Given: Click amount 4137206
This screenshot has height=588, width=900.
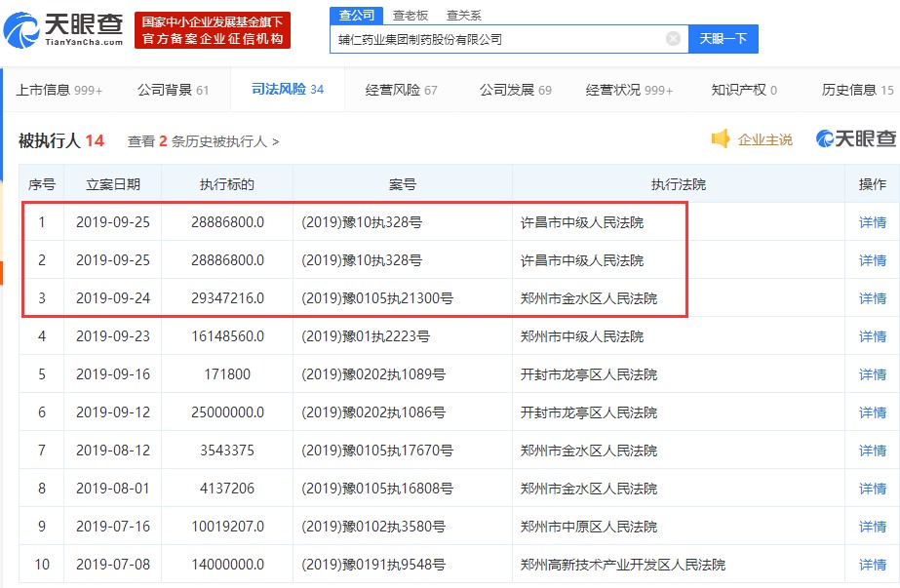Looking at the screenshot, I should click(x=227, y=489).
